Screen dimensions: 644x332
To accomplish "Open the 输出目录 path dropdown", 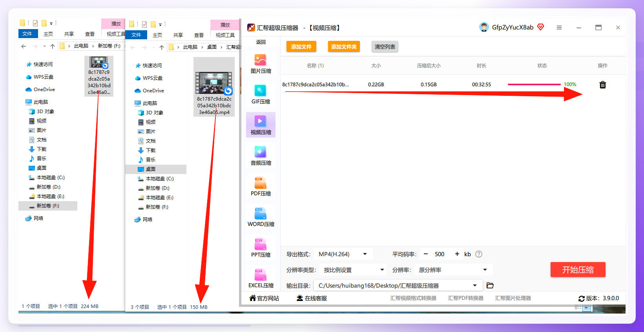I will (x=398, y=286).
